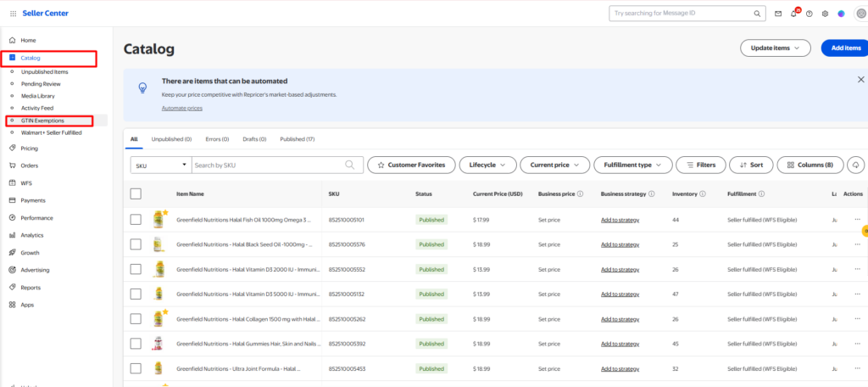Expand the Lifecycle filter dropdown
Viewport: 868px width, 387px height.
[x=487, y=165]
